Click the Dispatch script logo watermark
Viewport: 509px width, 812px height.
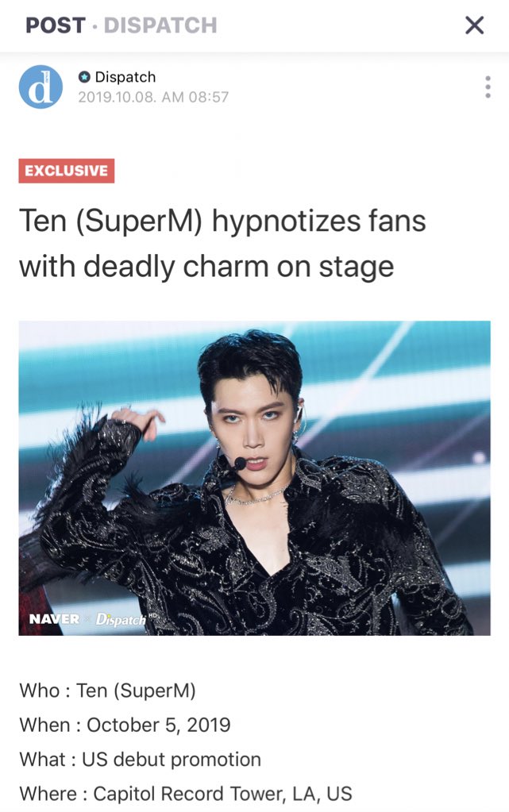click(121, 619)
